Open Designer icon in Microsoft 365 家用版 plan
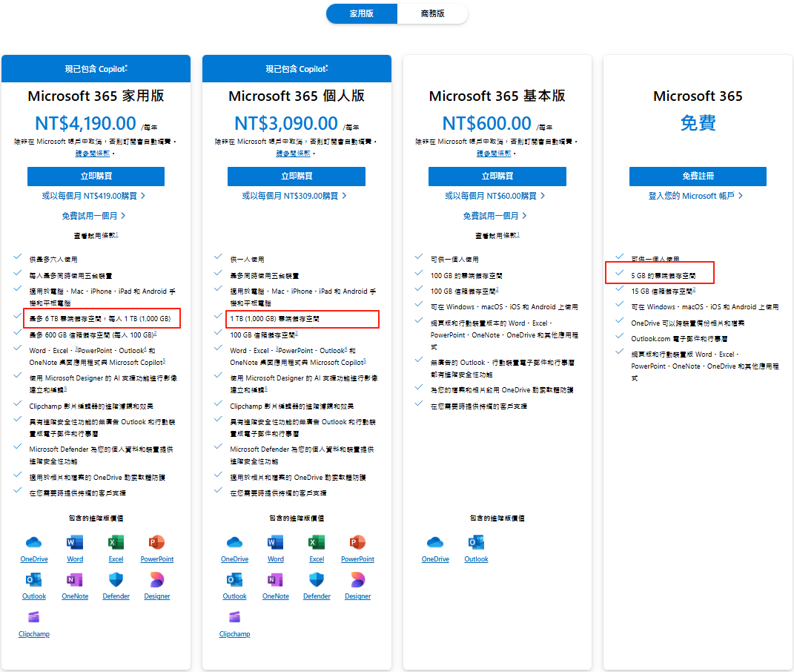 pyautogui.click(x=157, y=579)
